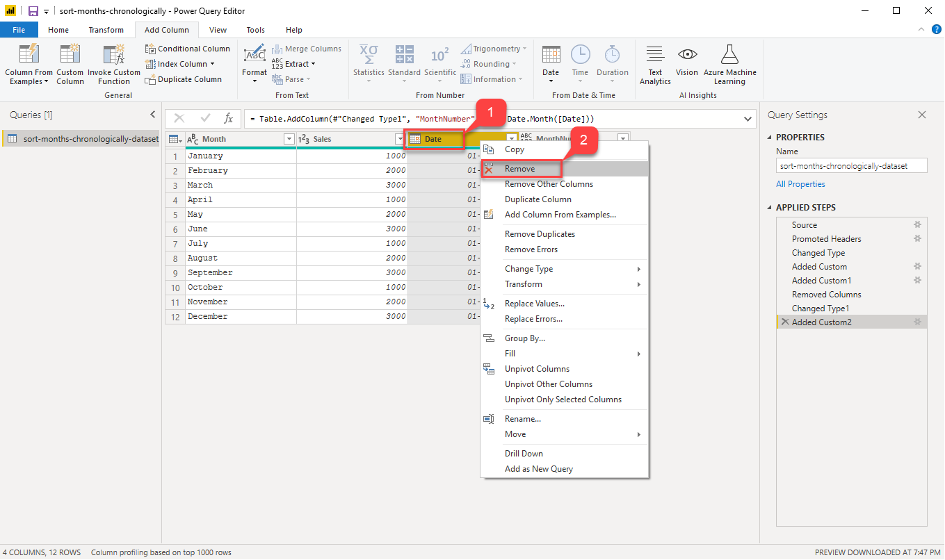Delete the Added Custom2 applied step
The image size is (945, 560).
point(784,322)
